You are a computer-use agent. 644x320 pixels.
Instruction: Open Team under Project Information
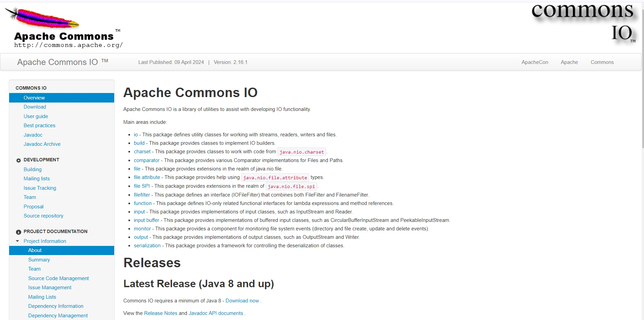pyautogui.click(x=34, y=269)
